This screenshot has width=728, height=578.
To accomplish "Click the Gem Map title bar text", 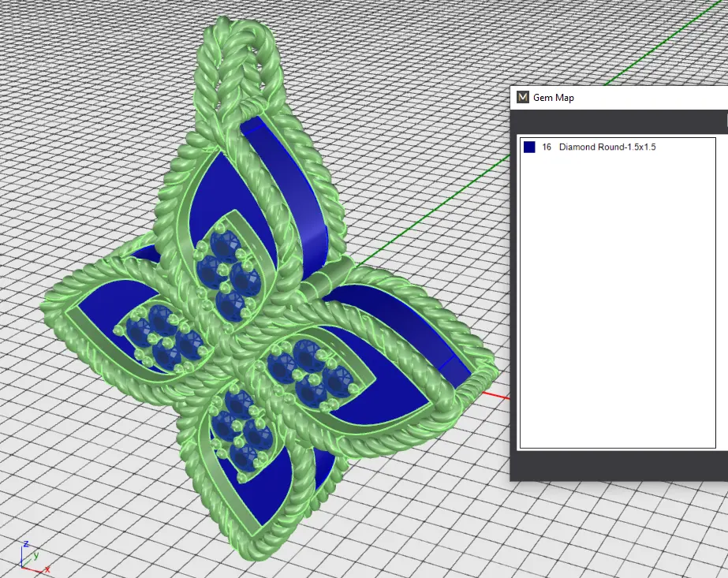I will (554, 98).
